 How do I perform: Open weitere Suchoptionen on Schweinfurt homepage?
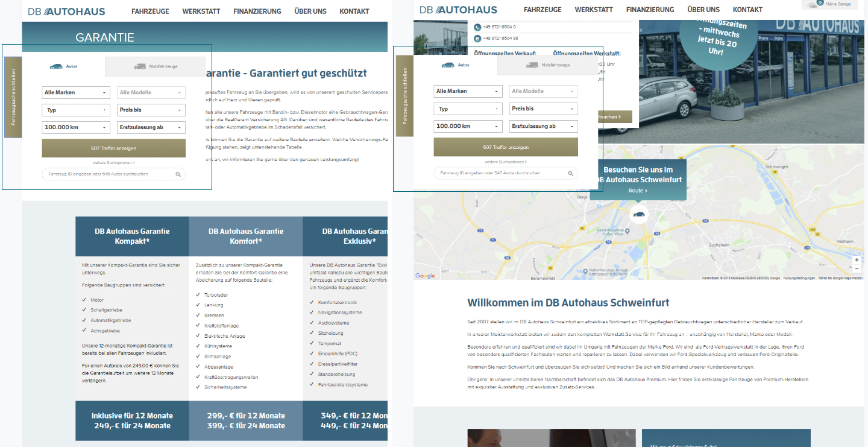(x=506, y=162)
